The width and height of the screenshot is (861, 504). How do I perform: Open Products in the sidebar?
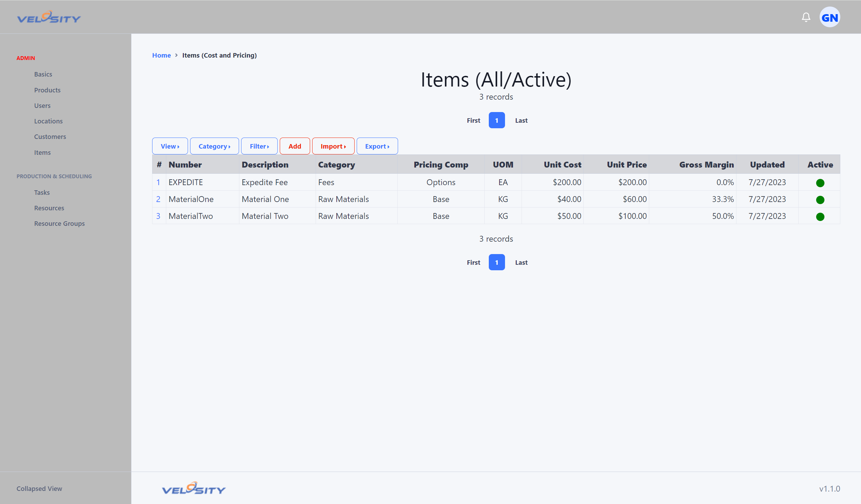click(x=47, y=90)
